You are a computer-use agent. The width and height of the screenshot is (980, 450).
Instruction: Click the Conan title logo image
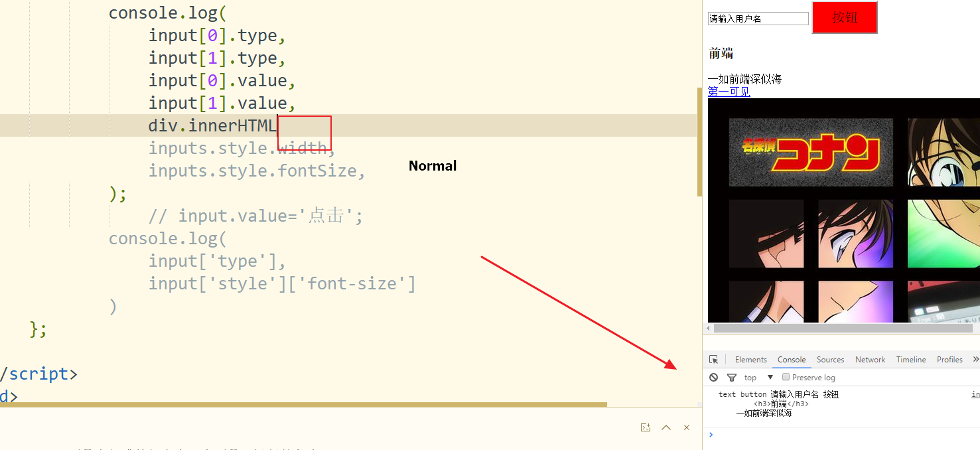pos(811,153)
